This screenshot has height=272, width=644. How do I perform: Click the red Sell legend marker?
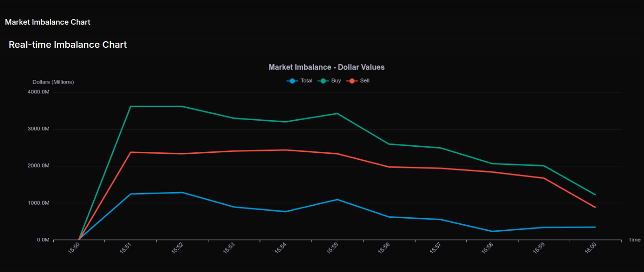click(353, 81)
